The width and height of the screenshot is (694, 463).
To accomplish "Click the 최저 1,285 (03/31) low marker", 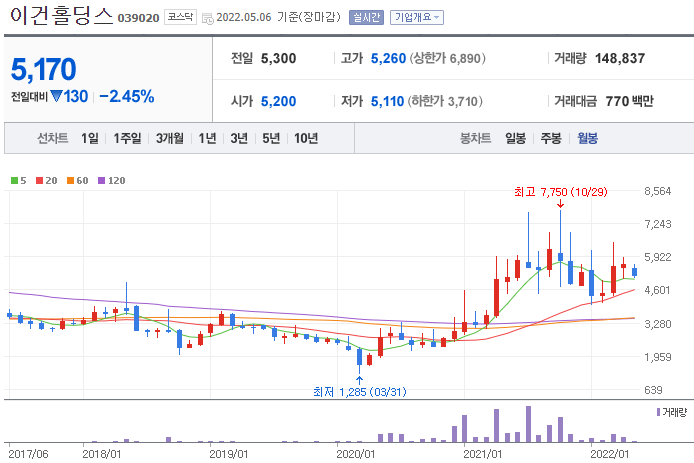I will click(x=359, y=392).
